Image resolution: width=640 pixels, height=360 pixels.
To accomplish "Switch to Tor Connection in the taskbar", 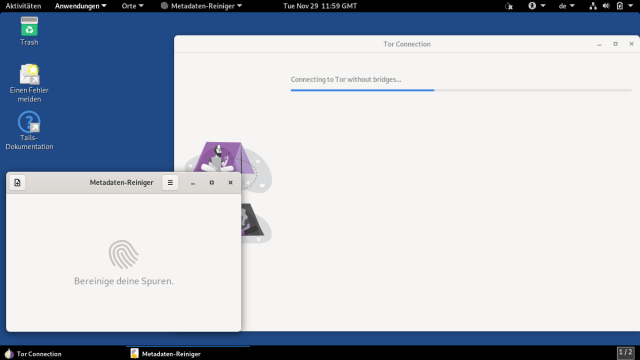I will pos(33,353).
